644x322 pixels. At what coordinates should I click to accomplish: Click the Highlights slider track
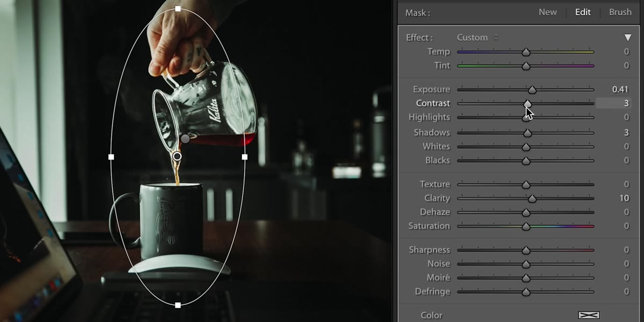[525, 118]
